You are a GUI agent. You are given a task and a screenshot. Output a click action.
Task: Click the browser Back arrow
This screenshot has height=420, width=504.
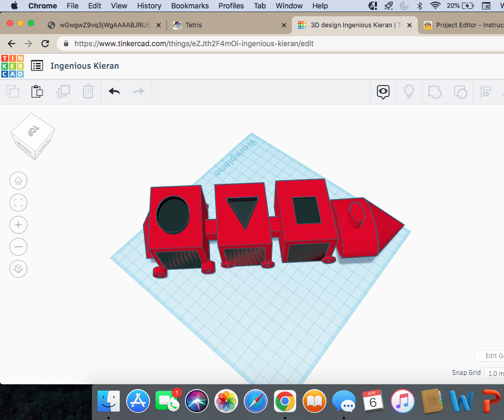pyautogui.click(x=12, y=44)
